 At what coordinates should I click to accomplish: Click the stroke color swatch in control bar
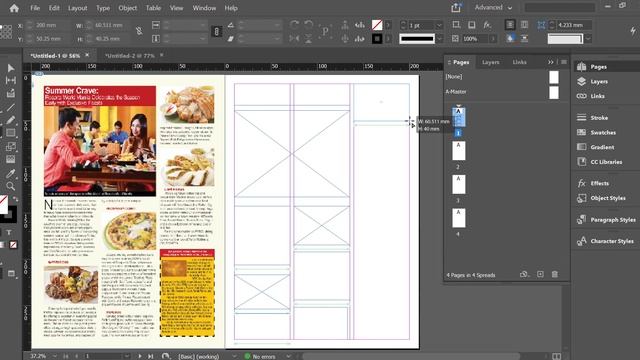coord(377,39)
